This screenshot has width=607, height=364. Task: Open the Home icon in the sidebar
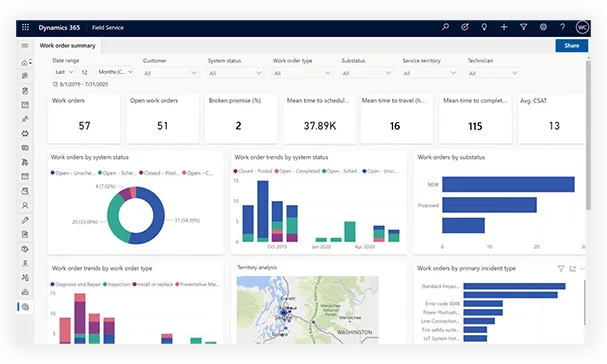click(x=24, y=62)
